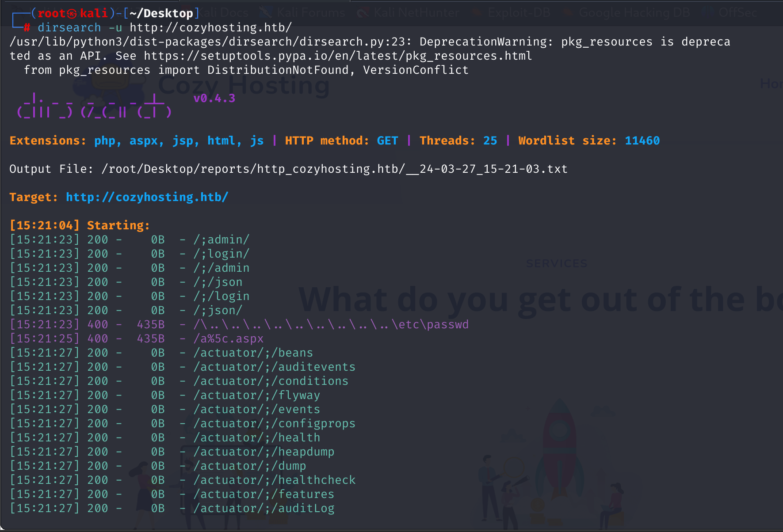Viewport: 783px width, 532px height.
Task: Click the /;json/ result path
Action: point(218,311)
